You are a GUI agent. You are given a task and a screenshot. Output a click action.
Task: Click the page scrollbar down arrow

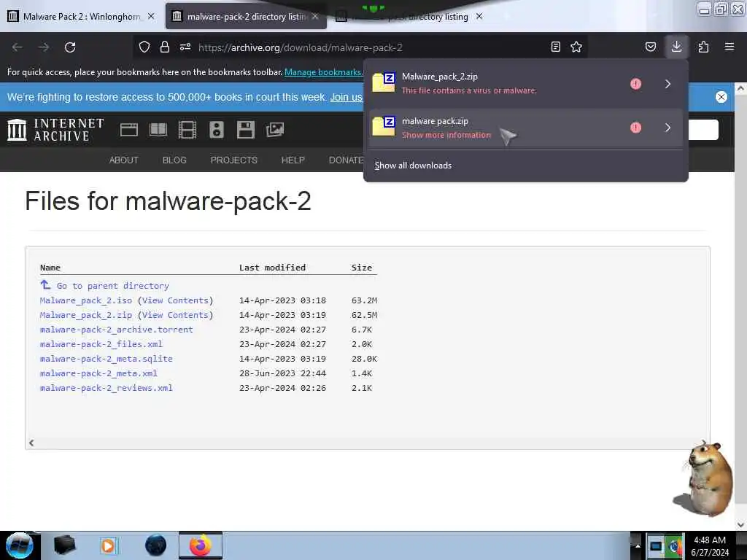coord(740,525)
